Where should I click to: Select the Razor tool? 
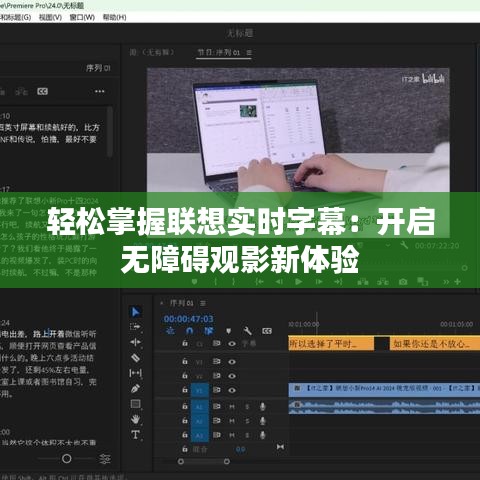135,358
